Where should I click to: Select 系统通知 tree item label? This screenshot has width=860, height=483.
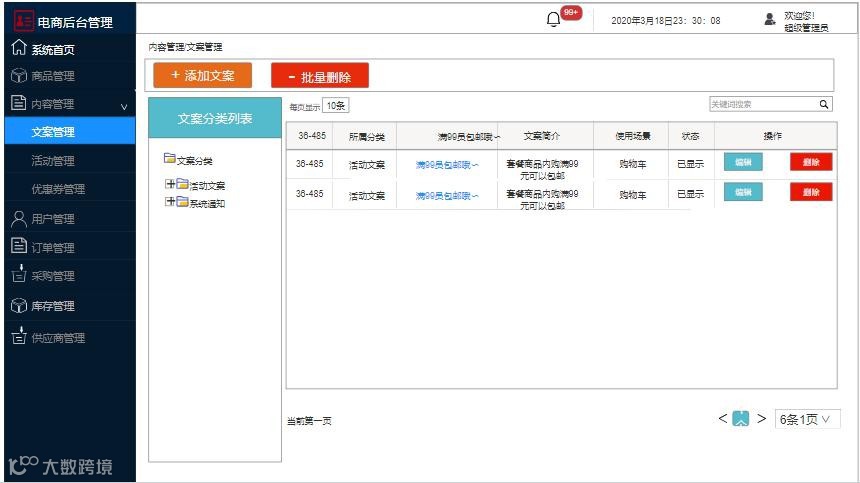pyautogui.click(x=207, y=203)
